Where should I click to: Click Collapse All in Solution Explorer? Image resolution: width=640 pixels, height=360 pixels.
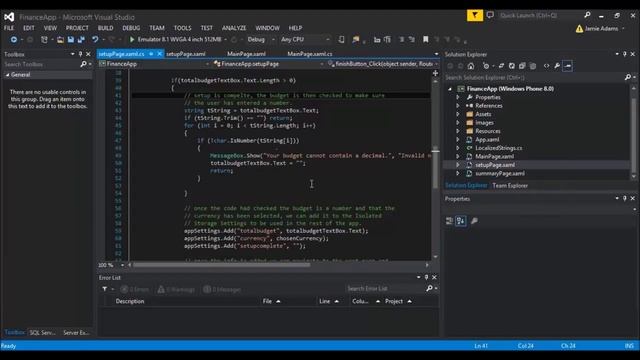point(522,66)
